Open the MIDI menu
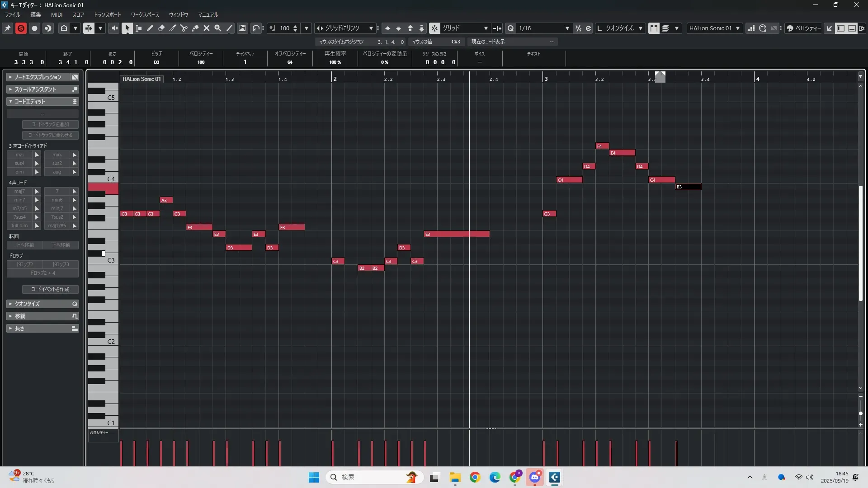Viewport: 868px width, 488px height. (x=57, y=14)
